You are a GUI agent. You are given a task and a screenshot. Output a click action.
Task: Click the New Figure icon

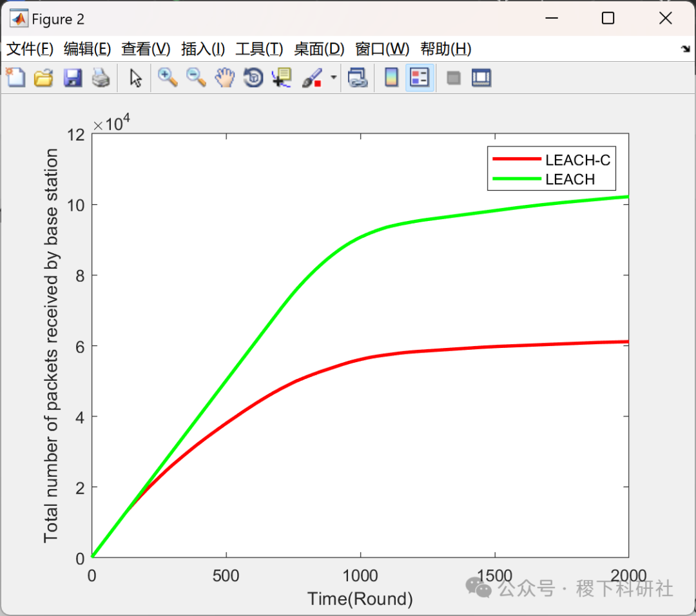[x=16, y=78]
